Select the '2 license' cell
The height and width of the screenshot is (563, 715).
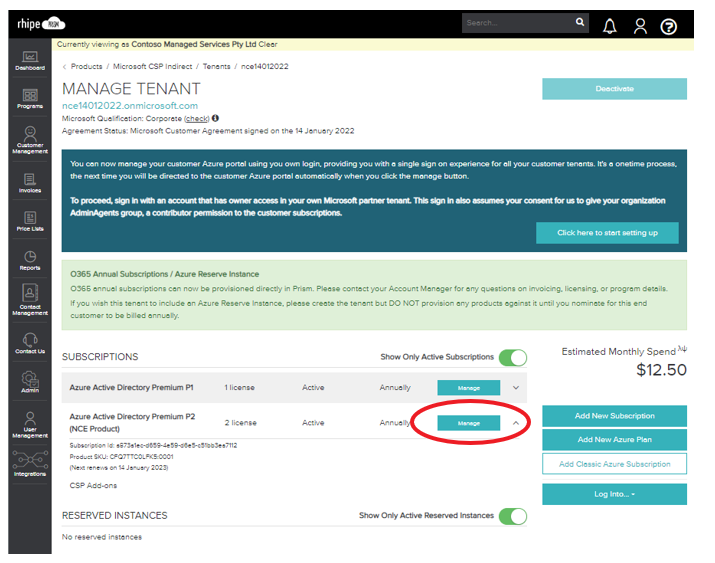pos(240,423)
